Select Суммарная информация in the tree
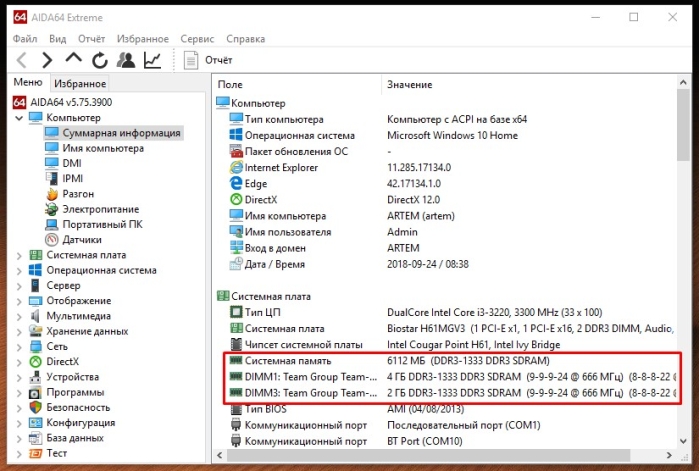Viewport: 699px width, 471px height. coord(121,133)
